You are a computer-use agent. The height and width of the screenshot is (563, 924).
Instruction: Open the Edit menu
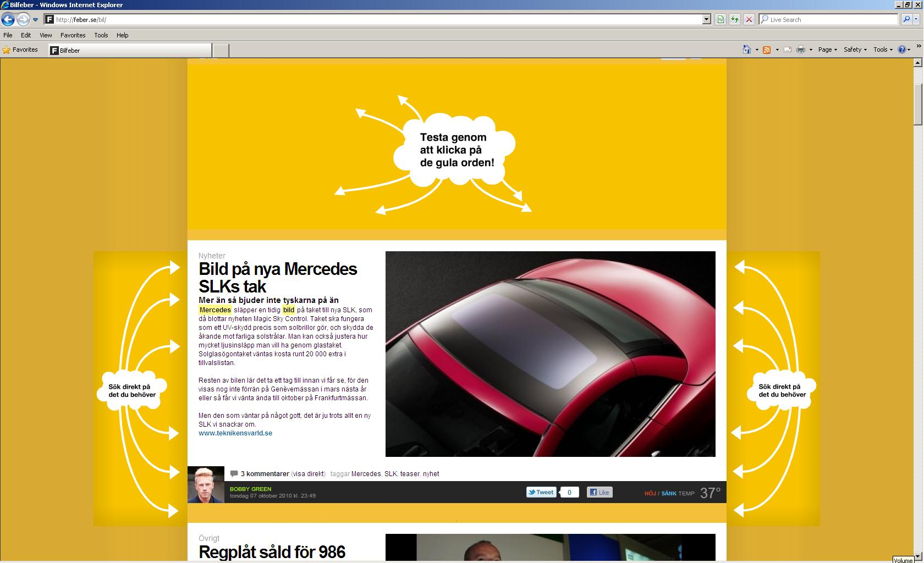pos(26,35)
